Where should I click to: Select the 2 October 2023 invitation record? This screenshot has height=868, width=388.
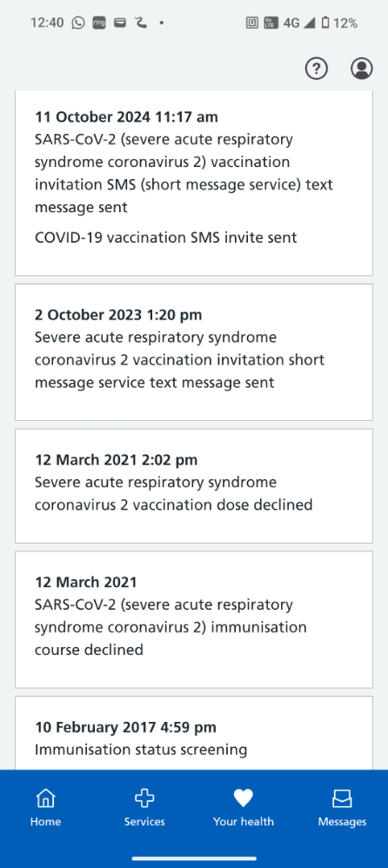194,352
